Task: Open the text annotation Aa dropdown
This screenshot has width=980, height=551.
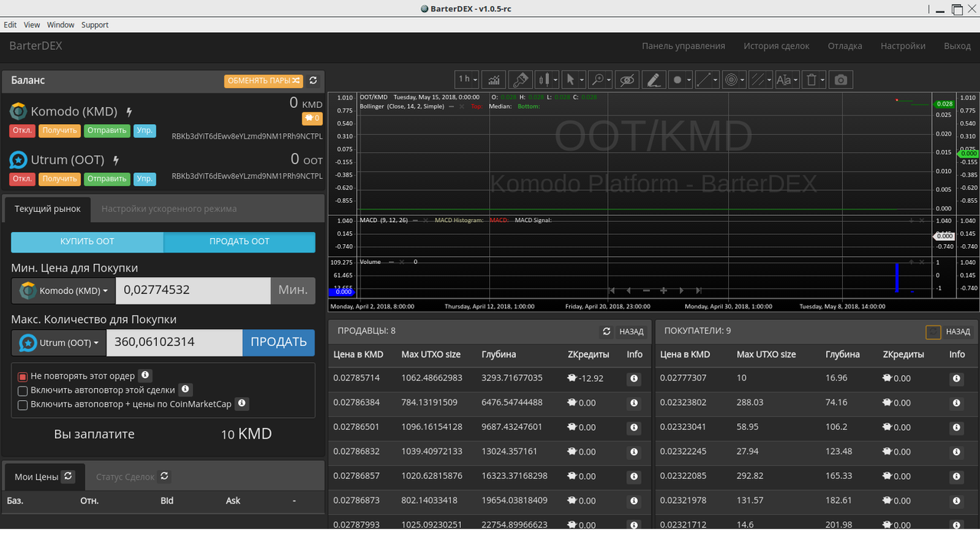Action: [786, 80]
